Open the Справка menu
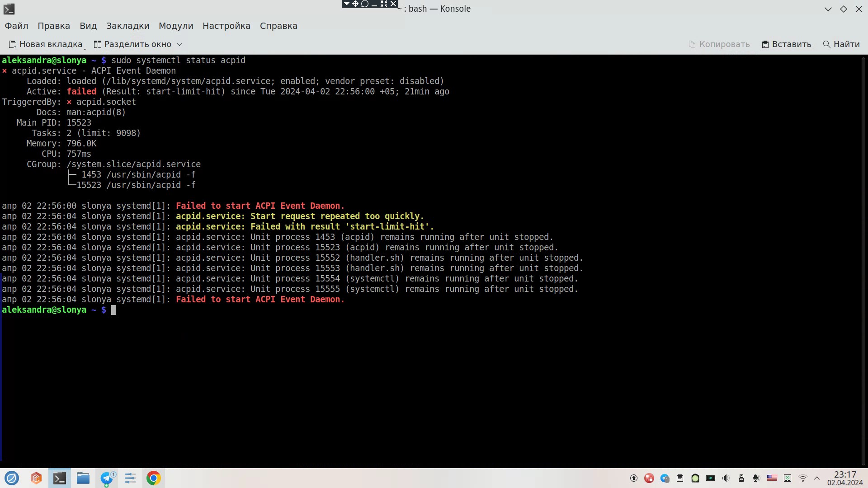Screen dimensions: 868x488 click(x=278, y=26)
